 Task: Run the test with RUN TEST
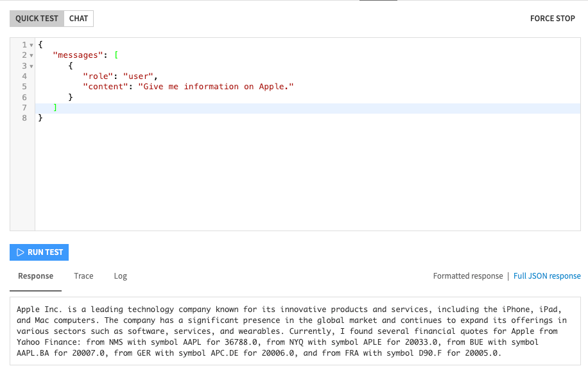point(39,252)
